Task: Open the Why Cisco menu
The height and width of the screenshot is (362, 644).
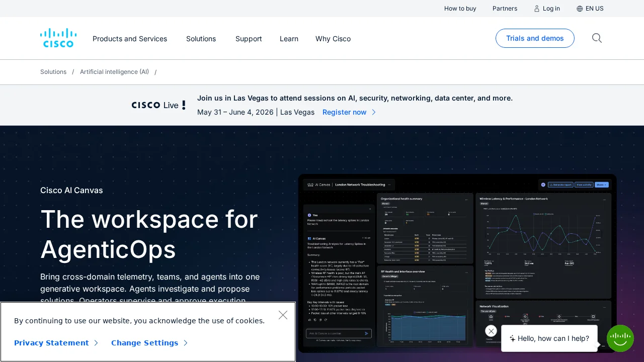Action: [333, 39]
